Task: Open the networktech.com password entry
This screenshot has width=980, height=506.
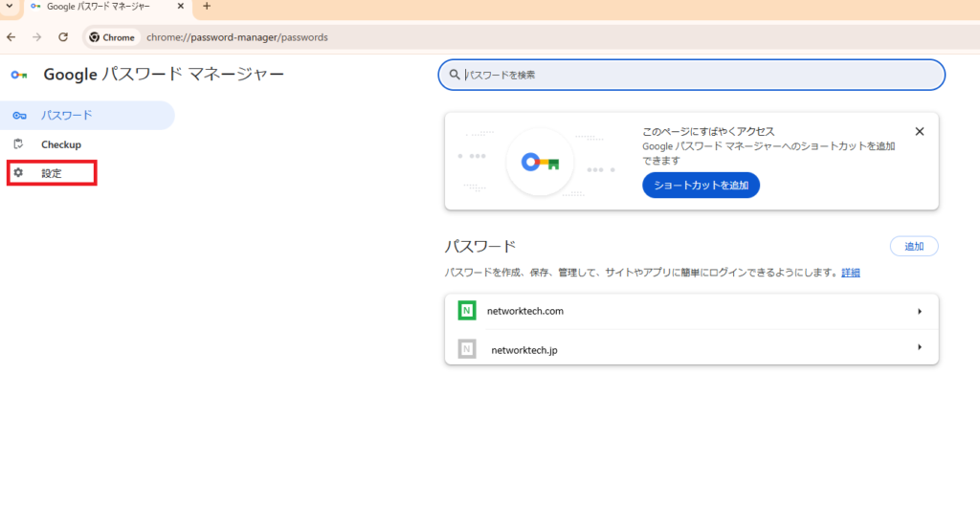Action: click(691, 311)
